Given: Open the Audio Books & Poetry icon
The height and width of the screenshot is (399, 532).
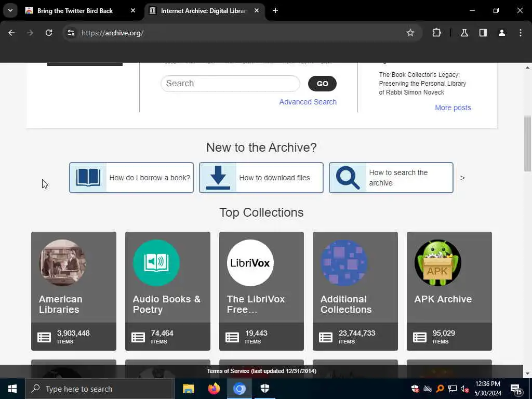Looking at the screenshot, I should 156,262.
